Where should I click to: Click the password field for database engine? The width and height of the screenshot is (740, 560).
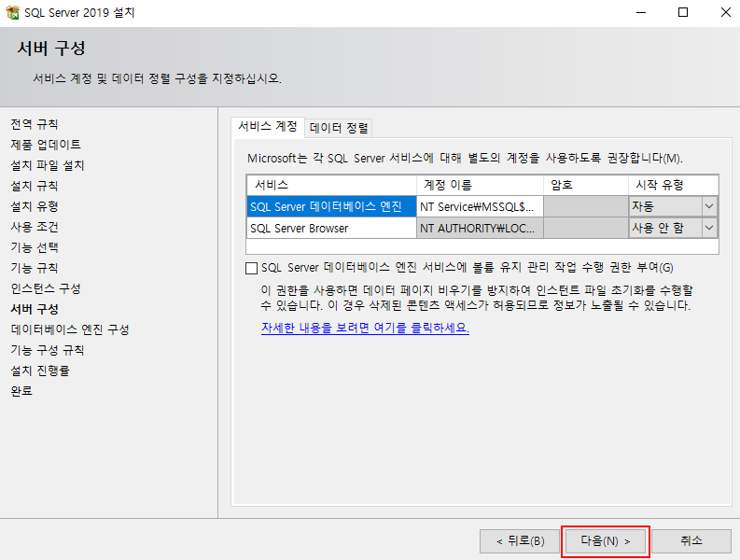pos(586,206)
